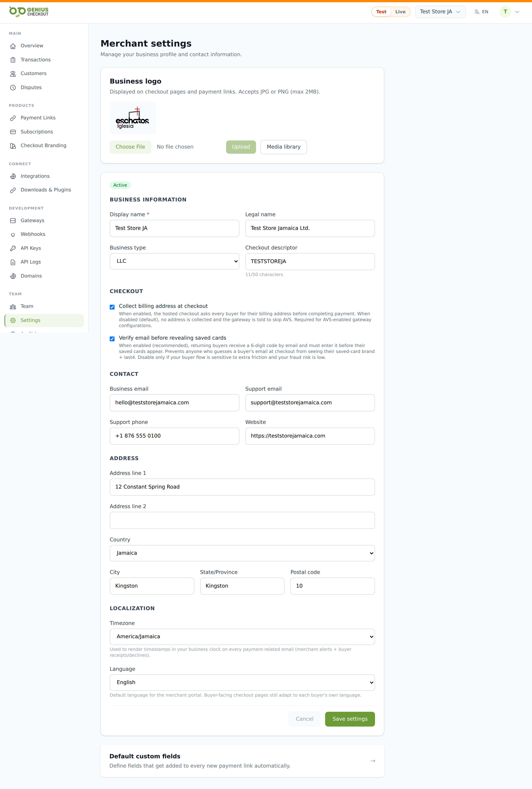This screenshot has width=532, height=789.
Task: Click the Active status badge
Action: coord(120,185)
